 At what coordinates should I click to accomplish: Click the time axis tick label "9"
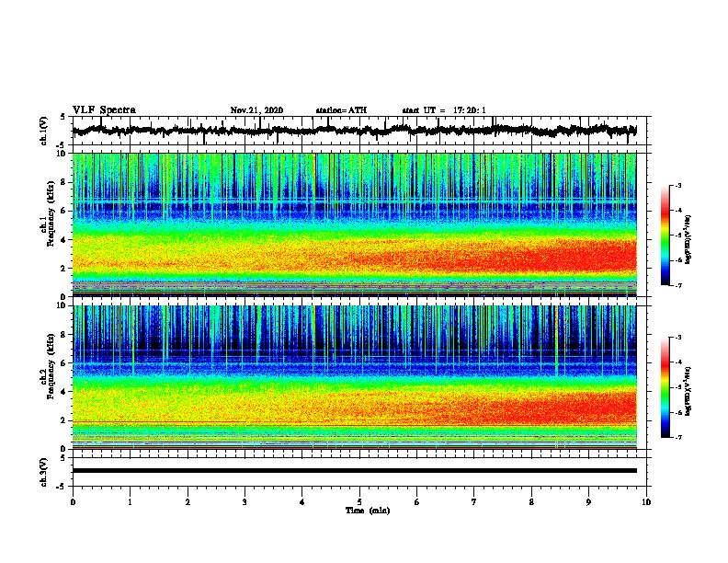pyautogui.click(x=588, y=502)
